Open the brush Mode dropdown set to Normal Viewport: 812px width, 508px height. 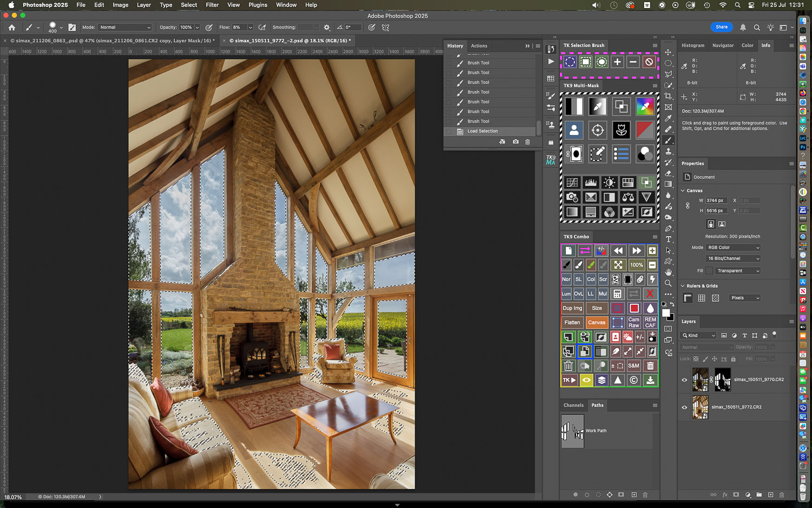(125, 27)
